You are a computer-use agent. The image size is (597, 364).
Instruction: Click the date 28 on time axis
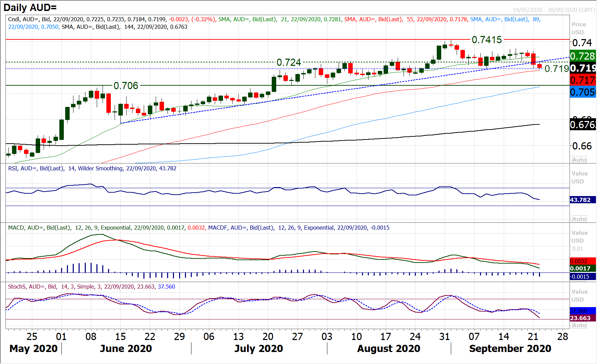562,337
